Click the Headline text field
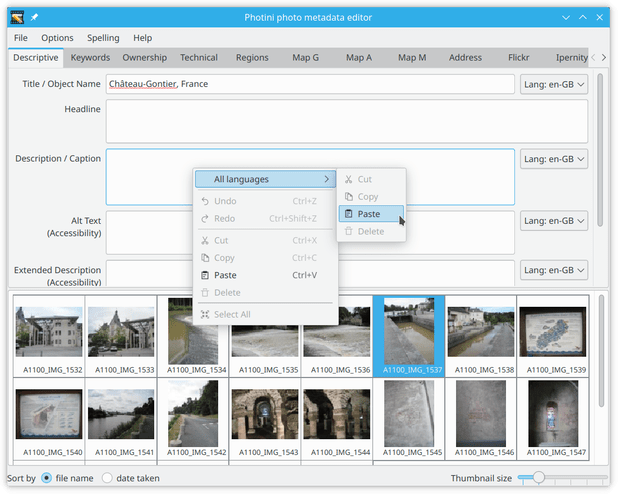This screenshot has height=494, width=618. point(347,121)
